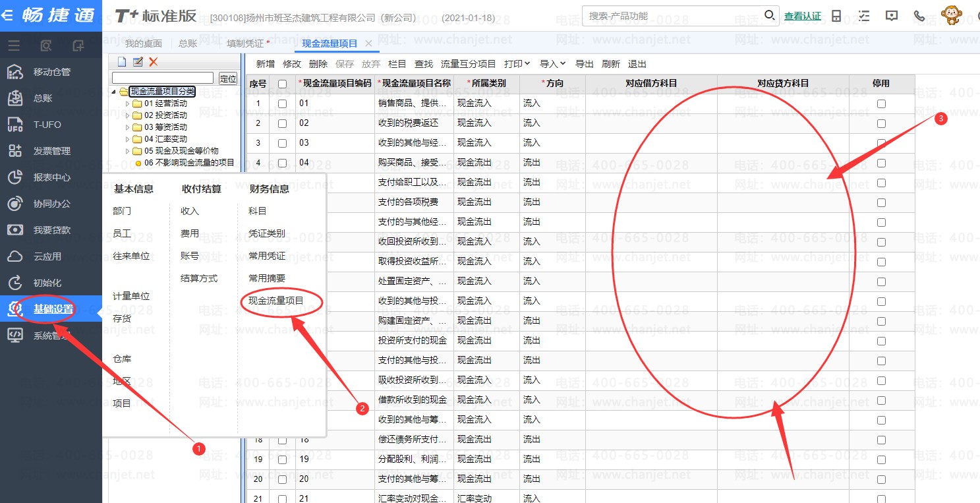Enable 停用 checkbox in the first row
This screenshot has width=980, height=503.
click(x=881, y=104)
